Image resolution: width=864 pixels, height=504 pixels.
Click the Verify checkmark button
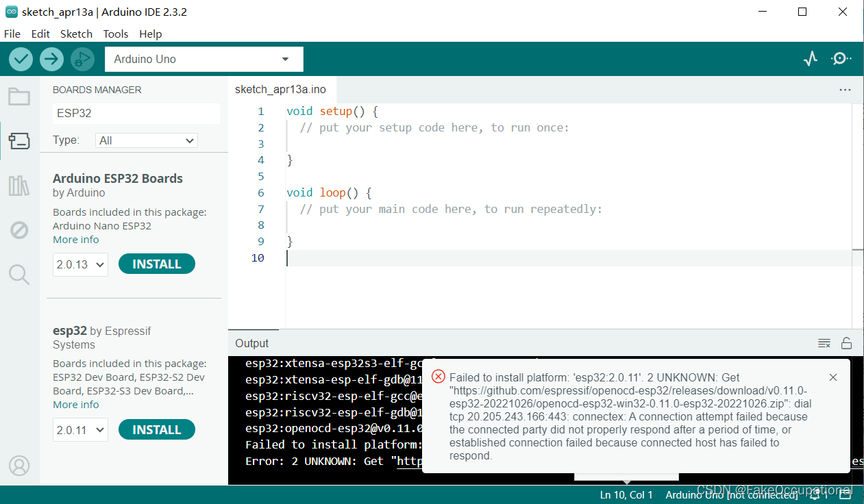21,59
